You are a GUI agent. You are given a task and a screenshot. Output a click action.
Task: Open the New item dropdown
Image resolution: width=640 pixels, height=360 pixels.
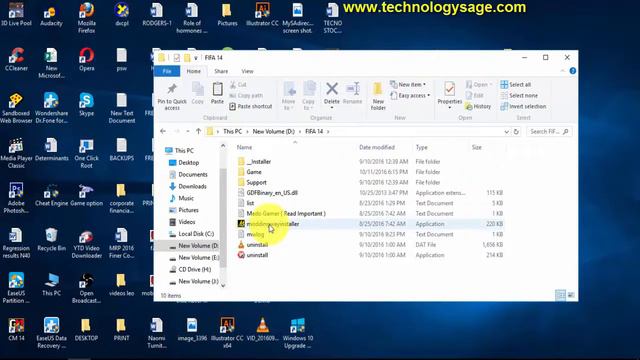[408, 84]
